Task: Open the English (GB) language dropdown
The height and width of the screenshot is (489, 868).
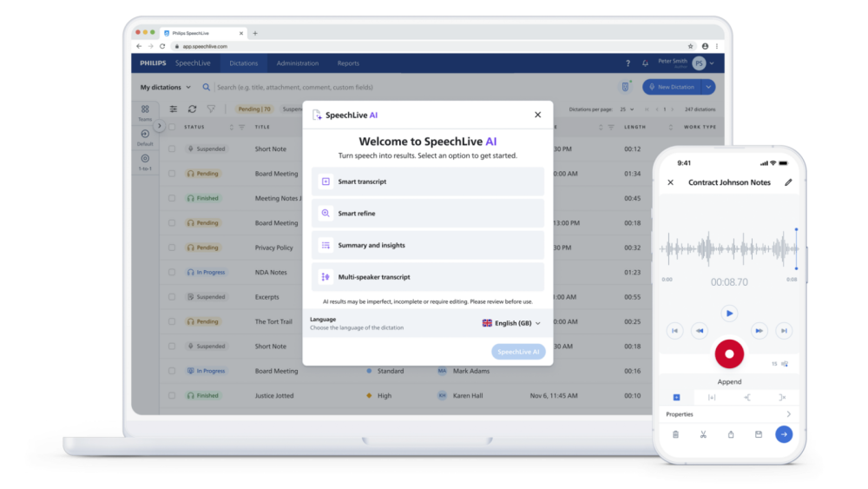Action: pos(511,323)
